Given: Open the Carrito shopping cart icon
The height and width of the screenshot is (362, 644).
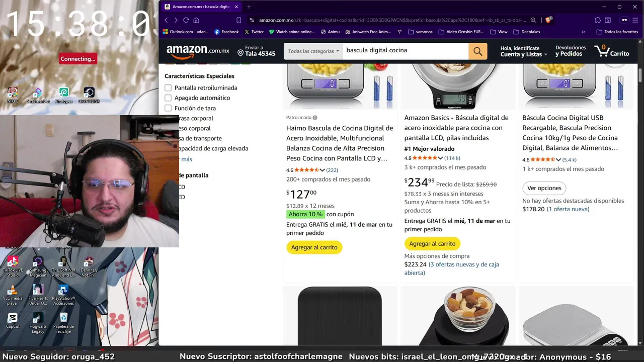Looking at the screenshot, I should 611,50.
